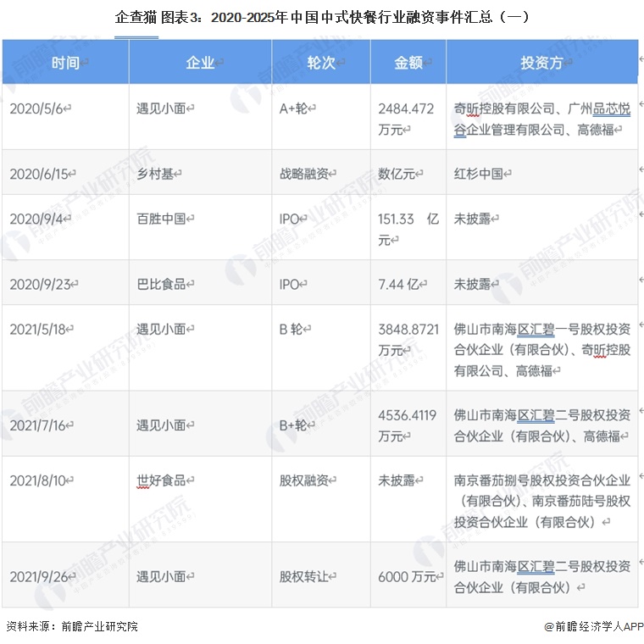644x644 pixels.
Task: Click investor cell in the 2021/9/26 row
Action: [x=541, y=577]
